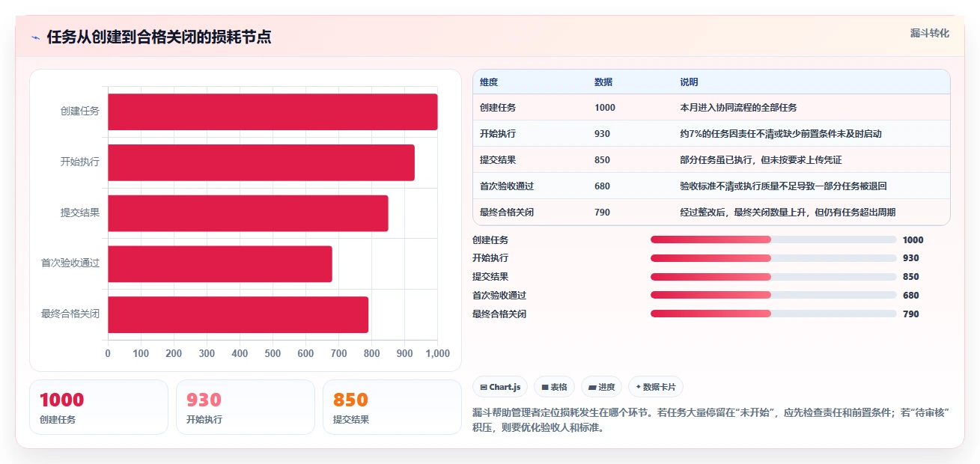
Task: Click the description 本月进入协同流程的全部任务
Action: coord(738,108)
